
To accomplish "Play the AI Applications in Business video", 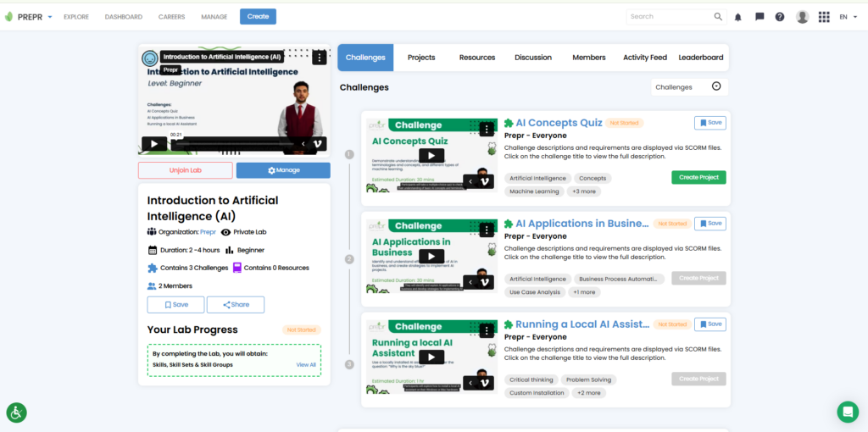I will (431, 256).
